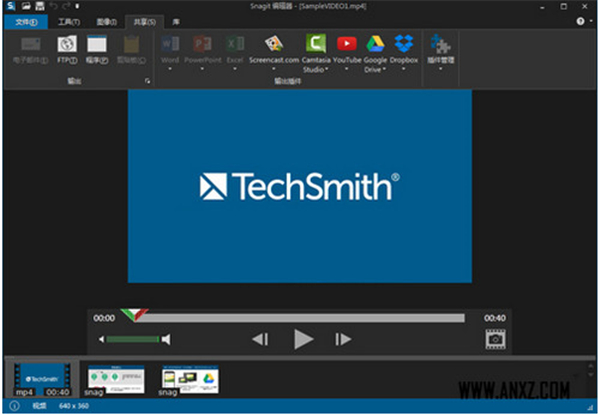This screenshot has width=600, height=415.
Task: Click the Excel output icon
Action: tap(235, 44)
